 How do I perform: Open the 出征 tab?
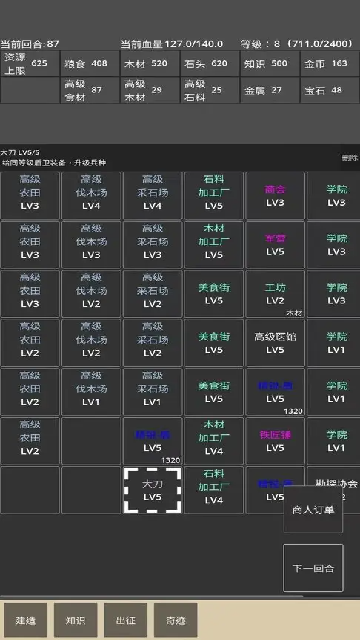click(x=125, y=620)
